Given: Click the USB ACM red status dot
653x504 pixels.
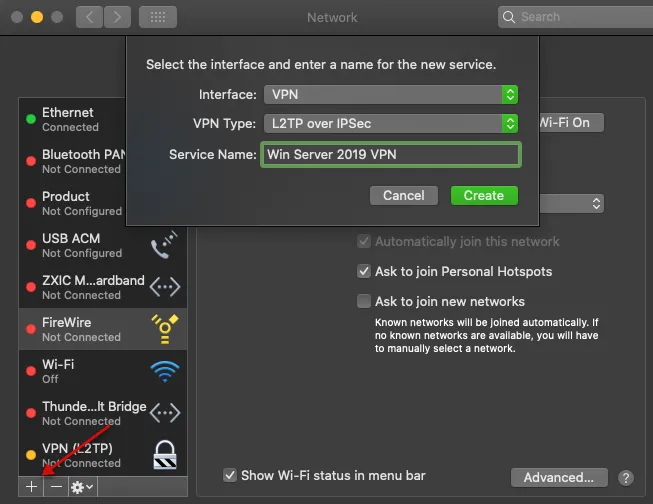Looking at the screenshot, I should [x=31, y=245].
